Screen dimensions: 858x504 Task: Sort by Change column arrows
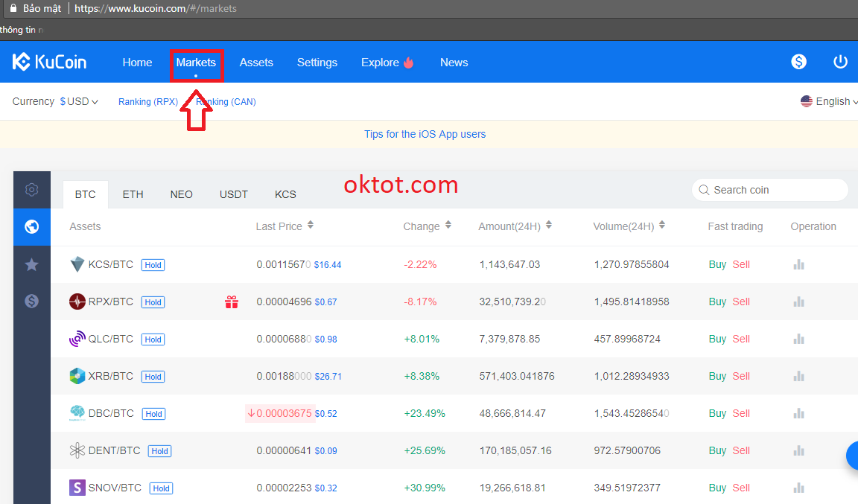point(448,226)
